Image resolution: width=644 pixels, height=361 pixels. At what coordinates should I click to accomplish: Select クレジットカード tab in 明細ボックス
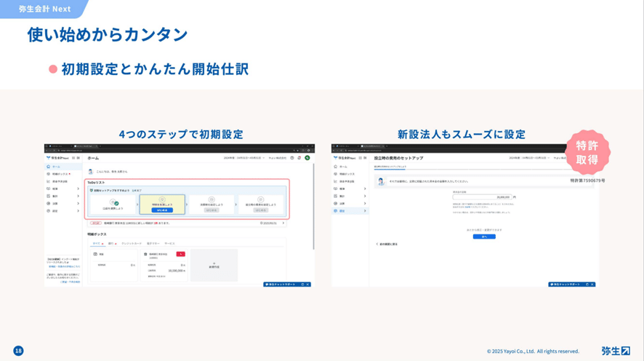(132, 243)
